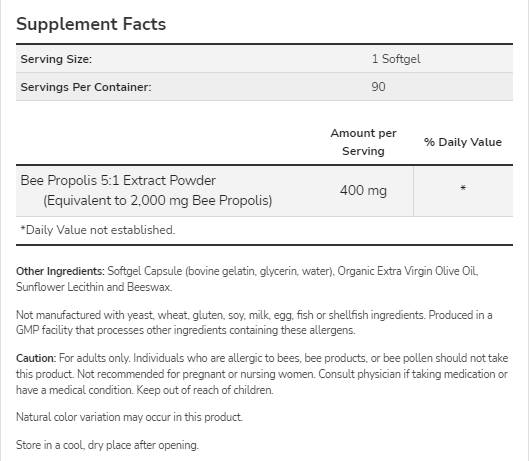This screenshot has height=461, width=529.
Task: Click the Daily Value not established footnote
Action: [98, 230]
